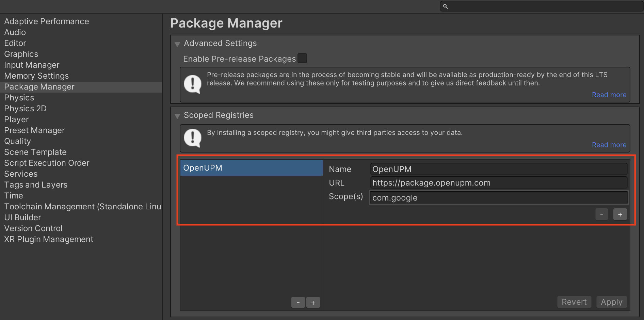Click Read more under the pre-release warning

click(x=609, y=95)
